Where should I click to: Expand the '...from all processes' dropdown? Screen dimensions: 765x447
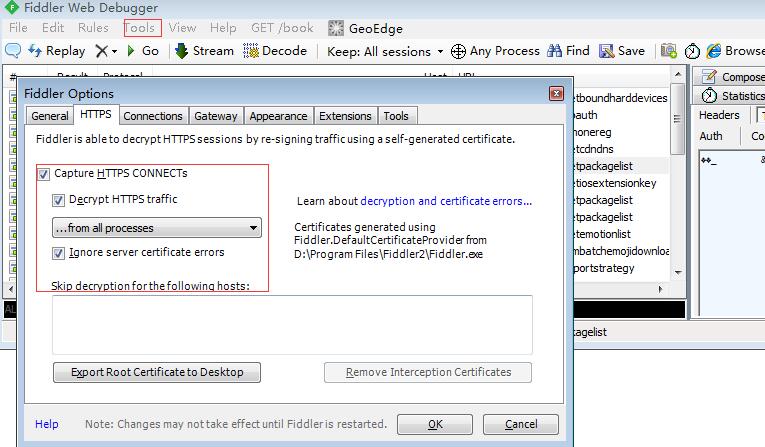(157, 228)
